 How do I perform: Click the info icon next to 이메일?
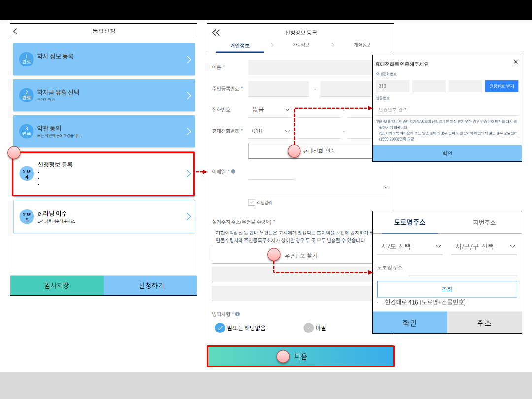point(233,172)
